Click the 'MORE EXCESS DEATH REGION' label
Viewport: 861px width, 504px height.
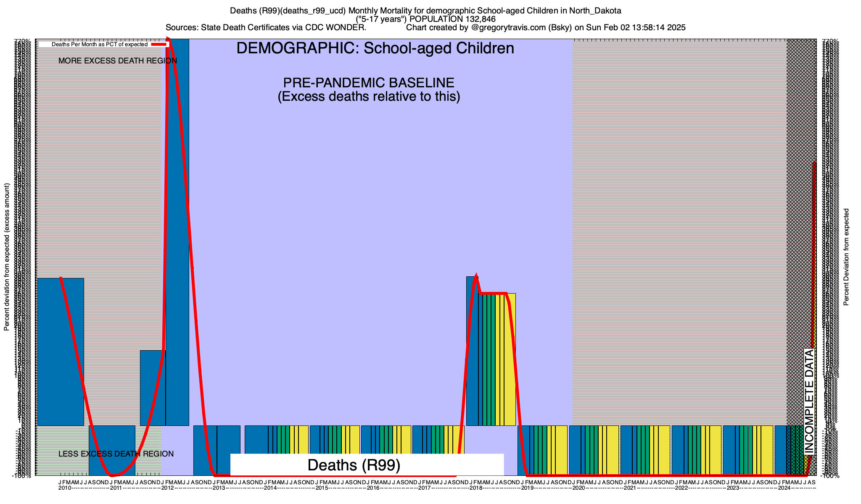tap(117, 61)
